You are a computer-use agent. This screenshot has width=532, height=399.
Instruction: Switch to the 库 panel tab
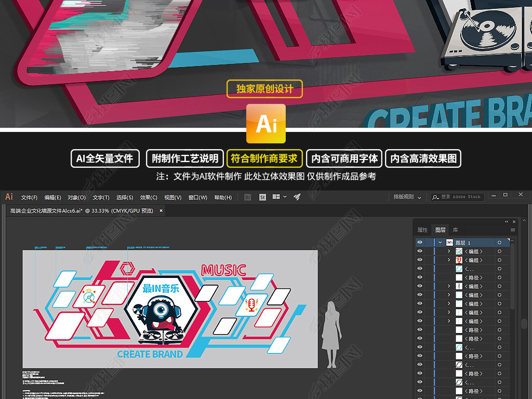(456, 230)
